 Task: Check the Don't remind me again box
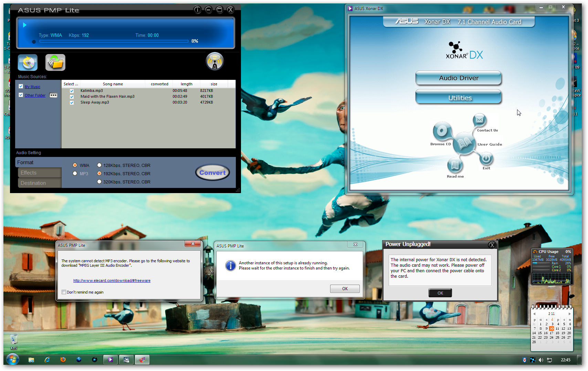(64, 292)
